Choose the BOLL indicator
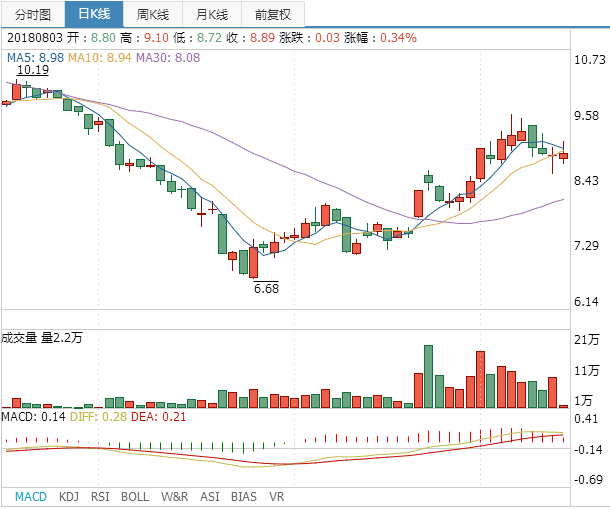This screenshot has height=509, width=610. (135, 497)
